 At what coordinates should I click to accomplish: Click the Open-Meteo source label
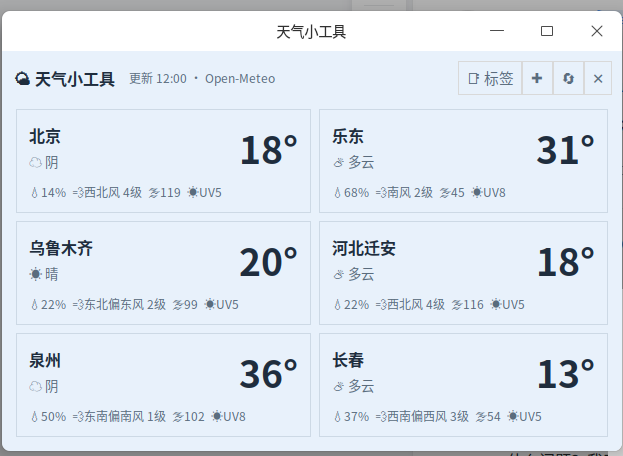pyautogui.click(x=240, y=79)
